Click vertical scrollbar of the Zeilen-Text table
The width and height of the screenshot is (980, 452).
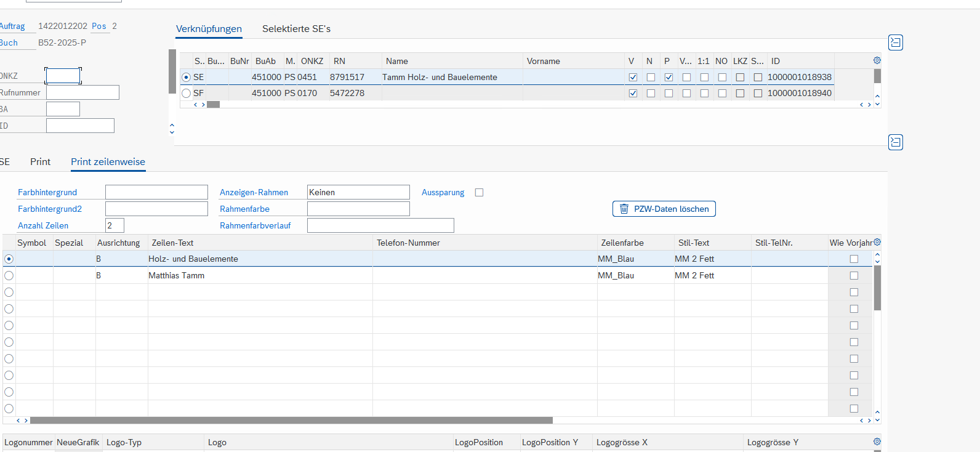877,288
